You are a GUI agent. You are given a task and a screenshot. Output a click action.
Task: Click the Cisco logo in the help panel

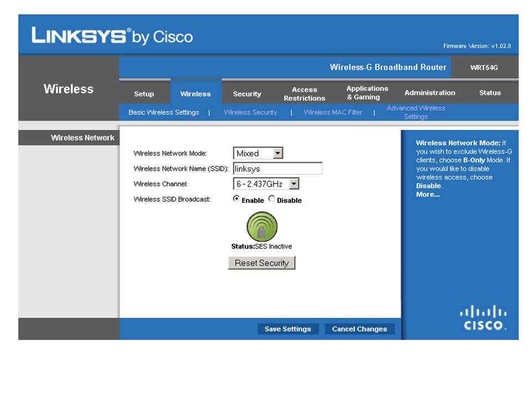(483, 318)
